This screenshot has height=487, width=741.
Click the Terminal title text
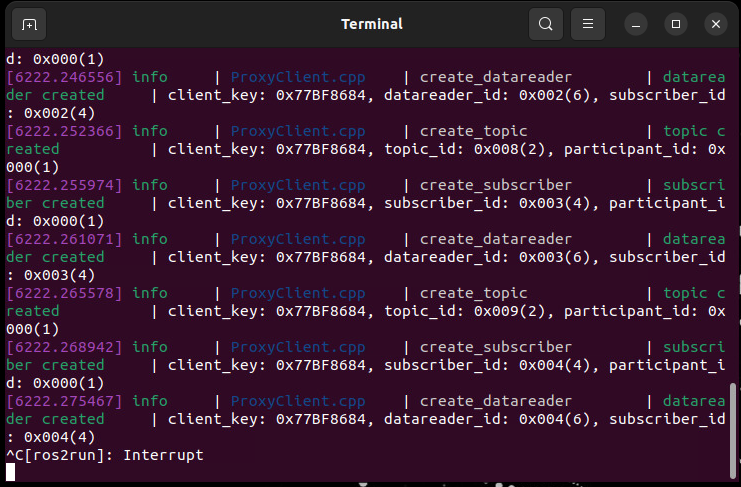click(x=372, y=24)
